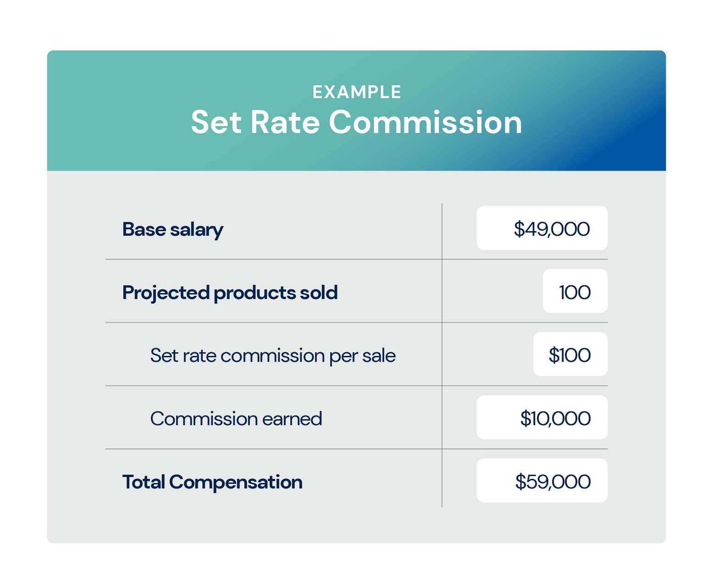Image resolution: width=713 pixels, height=588 pixels.
Task: Select the "Base salary" row label
Action: coord(172,229)
